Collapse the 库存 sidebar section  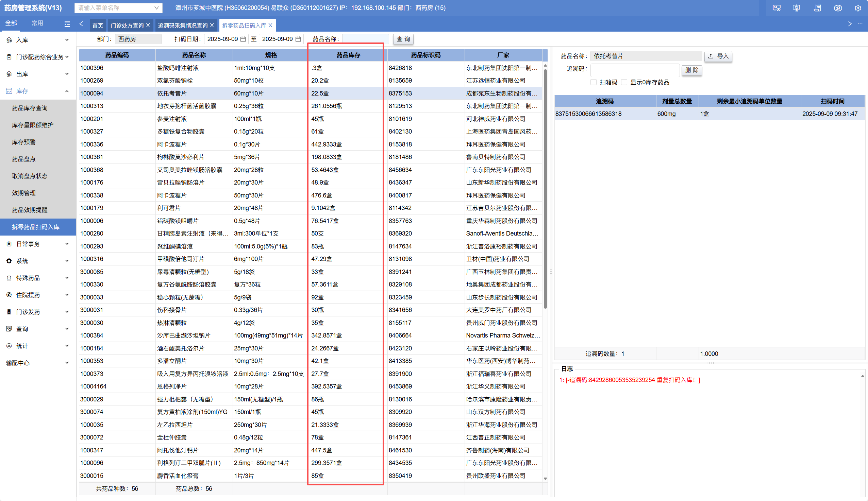point(37,91)
